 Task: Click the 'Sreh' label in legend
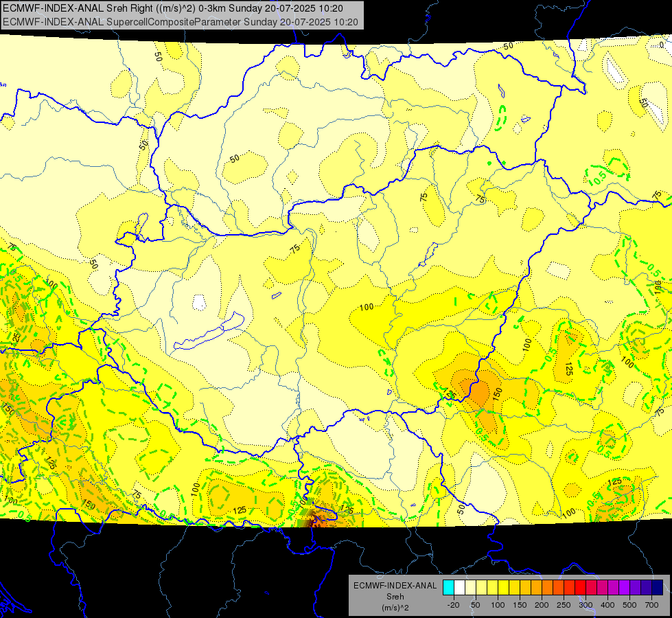[x=395, y=597]
